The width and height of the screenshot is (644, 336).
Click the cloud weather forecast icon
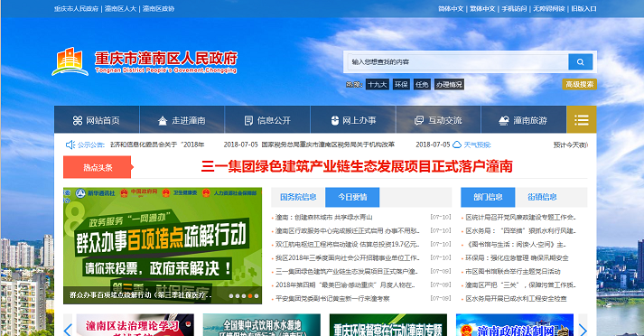click(x=457, y=145)
